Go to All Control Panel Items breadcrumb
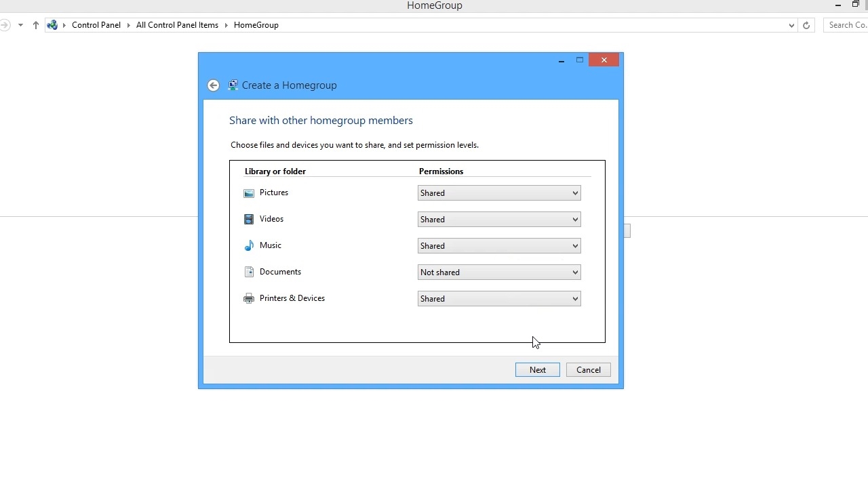The width and height of the screenshot is (868, 488). tap(177, 25)
